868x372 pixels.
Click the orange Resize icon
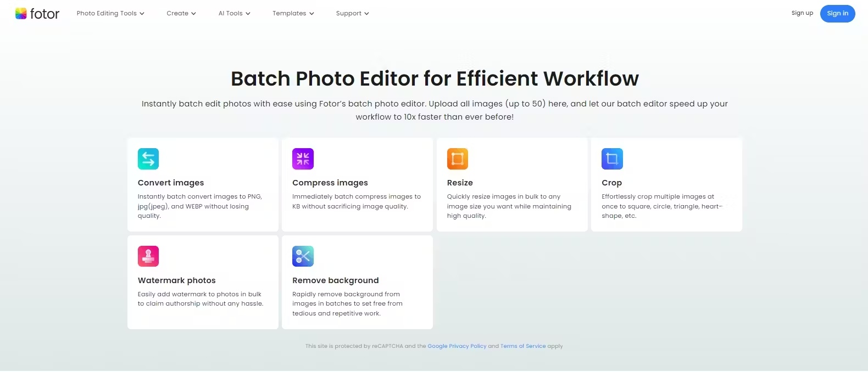458,159
